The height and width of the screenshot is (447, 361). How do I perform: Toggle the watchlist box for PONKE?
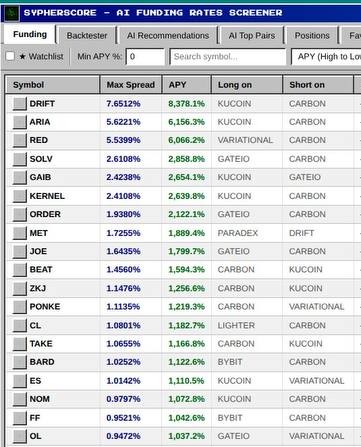(x=19, y=307)
